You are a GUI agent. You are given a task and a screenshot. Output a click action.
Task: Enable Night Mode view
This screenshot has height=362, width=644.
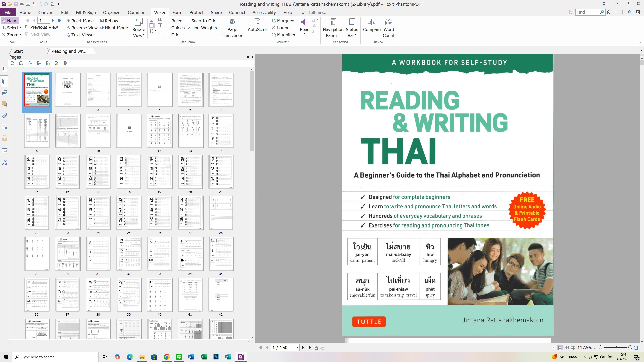(114, 28)
